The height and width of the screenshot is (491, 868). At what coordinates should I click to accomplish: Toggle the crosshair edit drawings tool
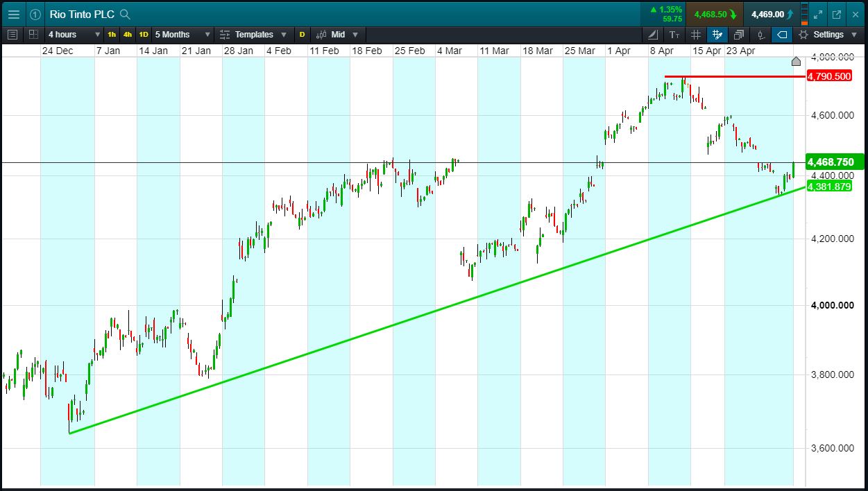pos(717,35)
